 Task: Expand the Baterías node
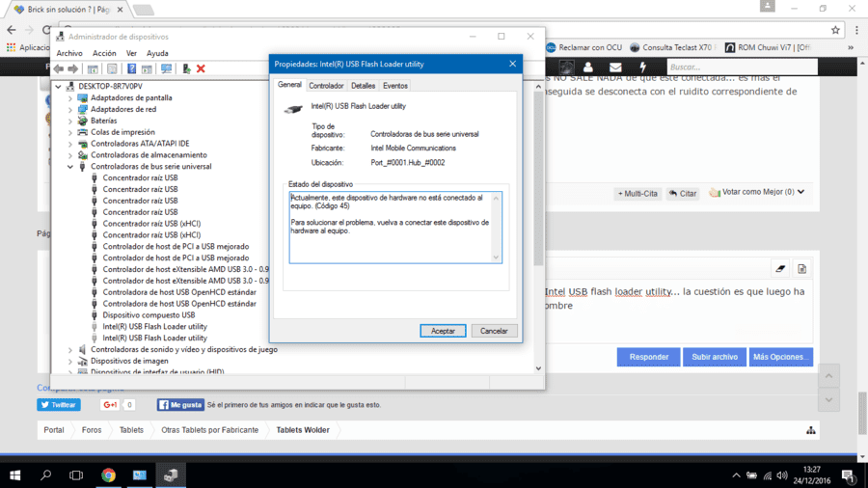tap(70, 121)
